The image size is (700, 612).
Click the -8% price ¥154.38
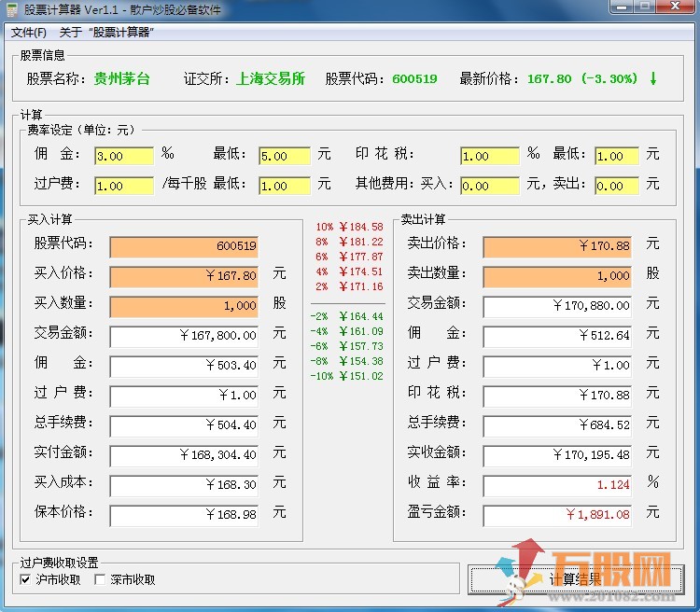tap(360, 361)
